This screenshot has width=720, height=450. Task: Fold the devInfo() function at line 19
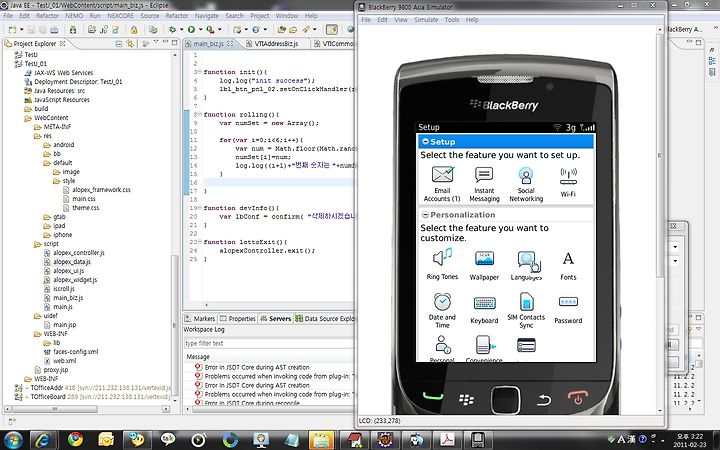(x=200, y=208)
